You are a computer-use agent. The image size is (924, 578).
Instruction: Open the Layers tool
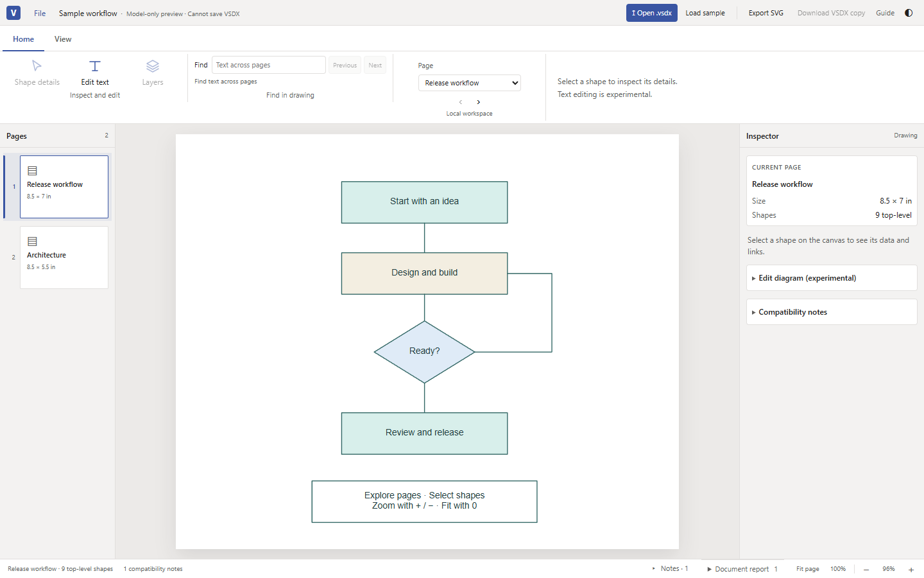(153, 73)
